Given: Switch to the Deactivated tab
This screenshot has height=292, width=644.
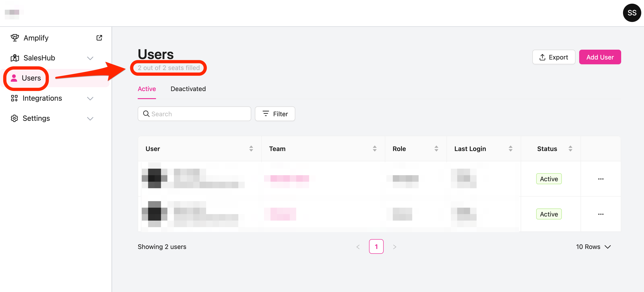Looking at the screenshot, I should [188, 89].
